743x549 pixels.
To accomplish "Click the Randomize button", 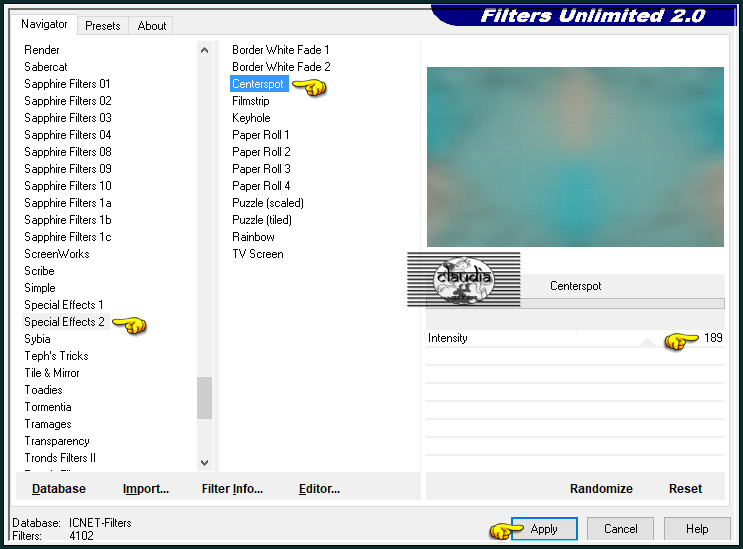I will 601,488.
